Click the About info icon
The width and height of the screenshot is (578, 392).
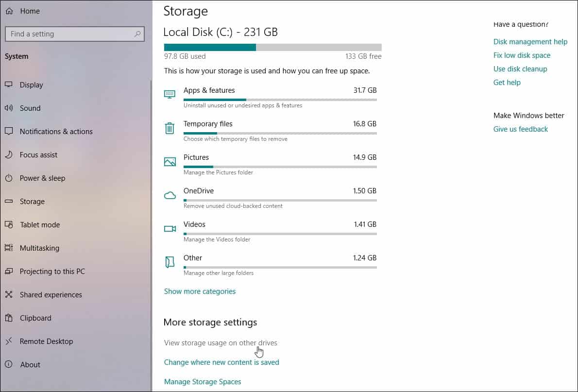9,364
